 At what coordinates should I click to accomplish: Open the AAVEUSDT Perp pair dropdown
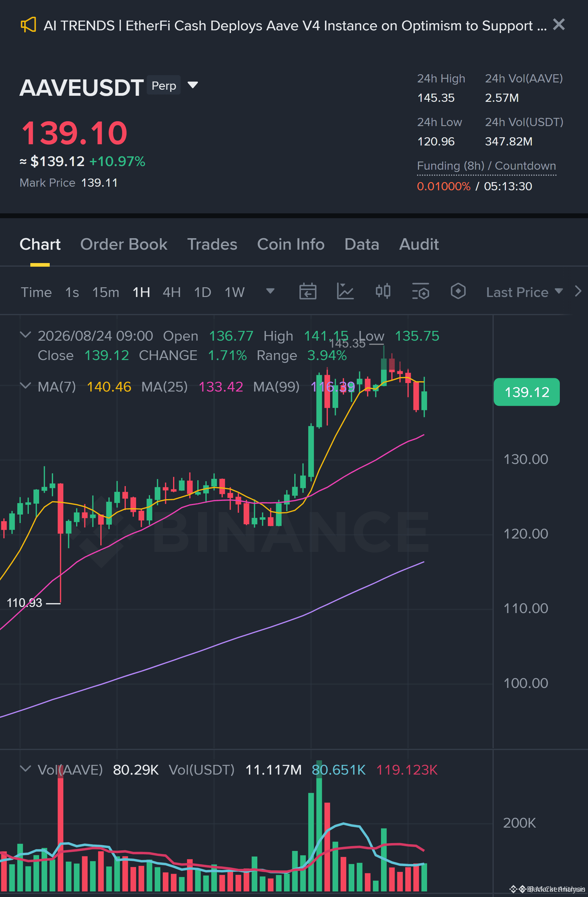(x=192, y=85)
